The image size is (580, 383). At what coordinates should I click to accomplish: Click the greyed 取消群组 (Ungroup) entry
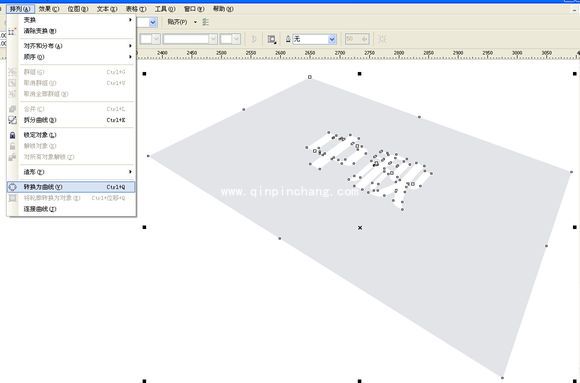pyautogui.click(x=71, y=83)
